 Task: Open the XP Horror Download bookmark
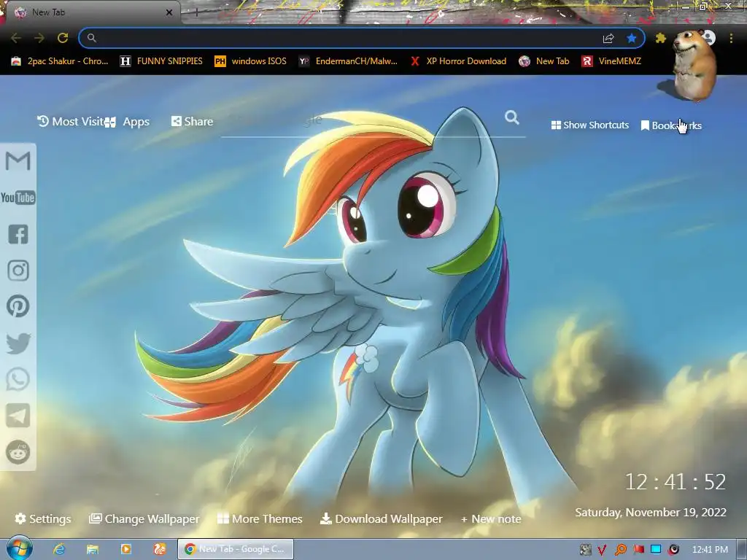pyautogui.click(x=458, y=61)
